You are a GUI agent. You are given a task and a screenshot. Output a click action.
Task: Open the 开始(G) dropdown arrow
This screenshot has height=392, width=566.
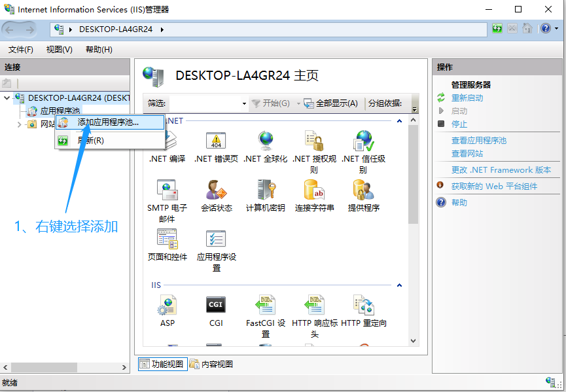(298, 103)
